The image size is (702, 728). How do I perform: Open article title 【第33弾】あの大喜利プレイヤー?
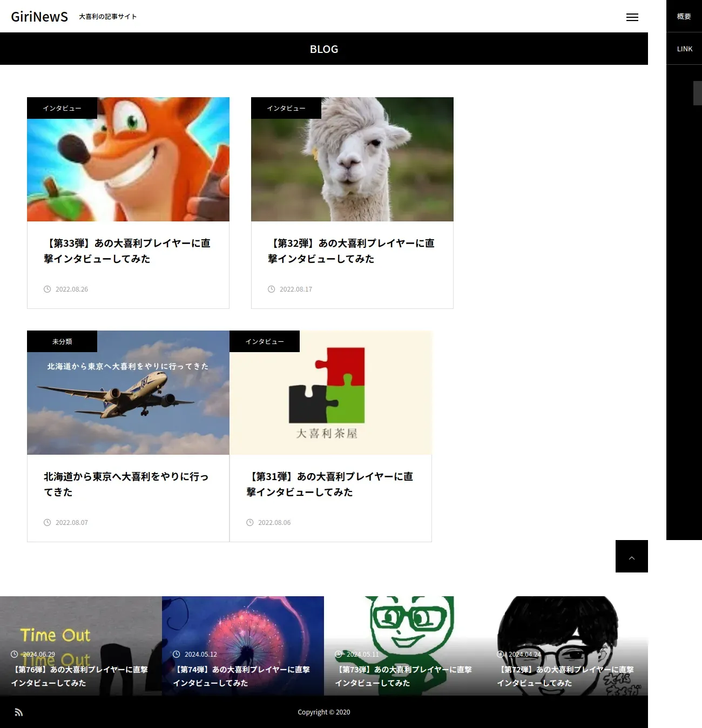[127, 251]
